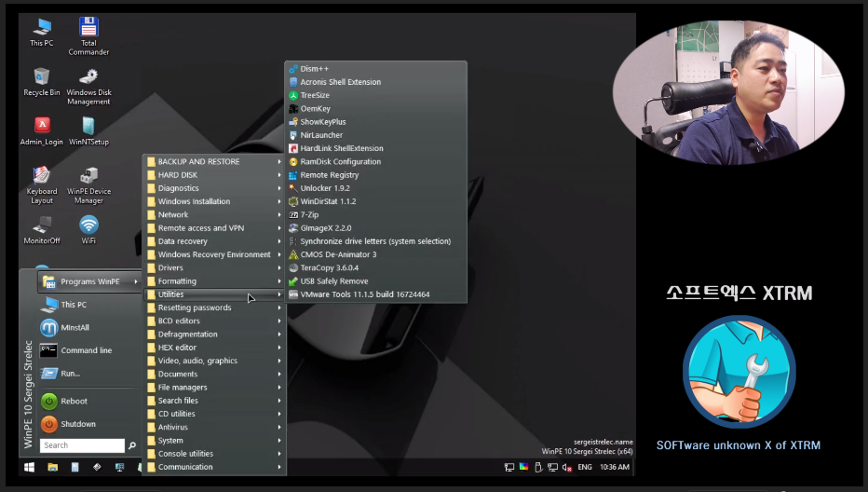Click the muted volume tray icon

coord(567,468)
